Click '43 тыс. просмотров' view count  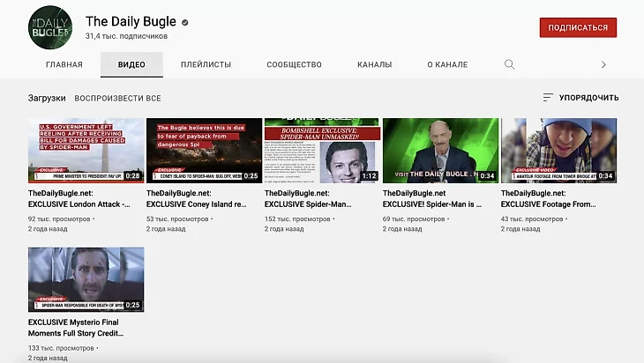point(532,219)
